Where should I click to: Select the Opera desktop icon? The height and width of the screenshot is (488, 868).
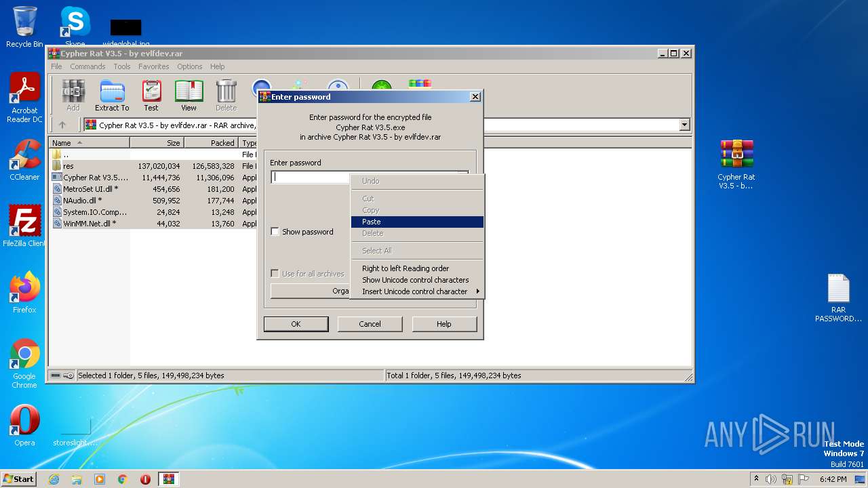tap(24, 426)
